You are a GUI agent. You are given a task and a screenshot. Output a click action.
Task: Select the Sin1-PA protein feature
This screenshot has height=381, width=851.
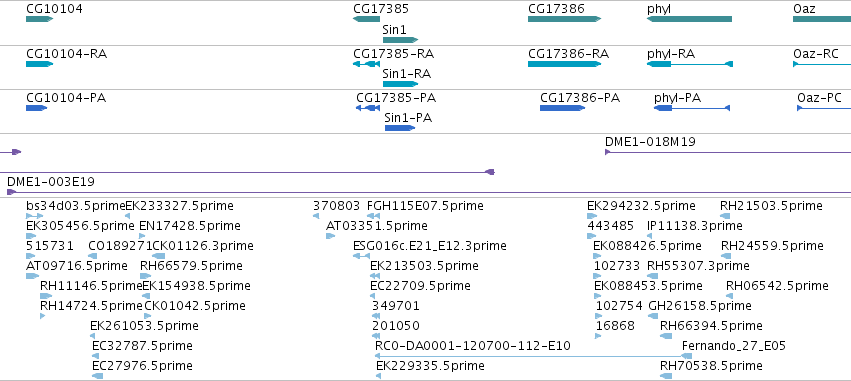point(400,128)
